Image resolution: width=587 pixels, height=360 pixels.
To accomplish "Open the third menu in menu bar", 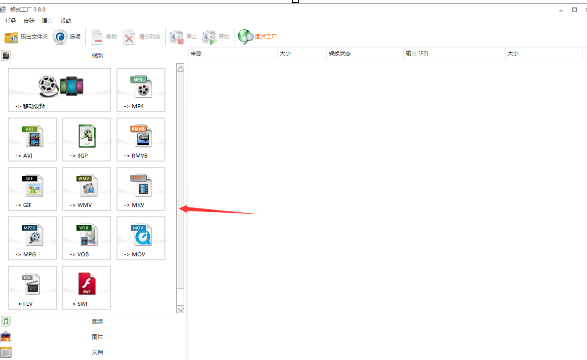I will click(47, 20).
